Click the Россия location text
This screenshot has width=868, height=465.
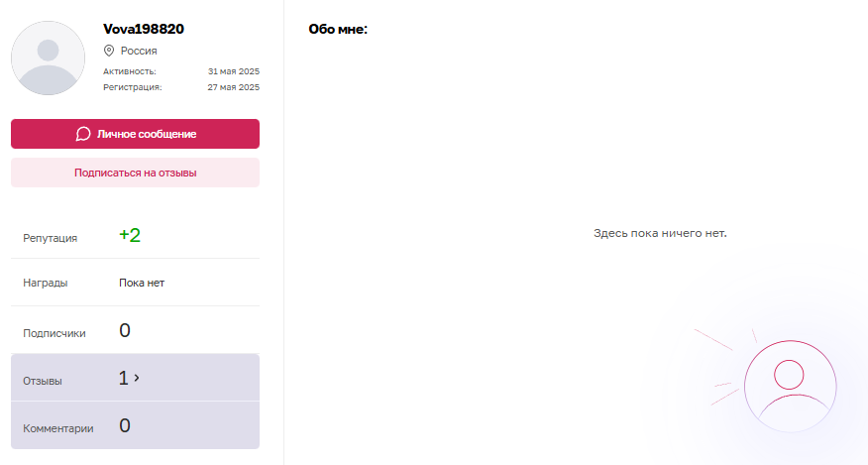coord(139,51)
